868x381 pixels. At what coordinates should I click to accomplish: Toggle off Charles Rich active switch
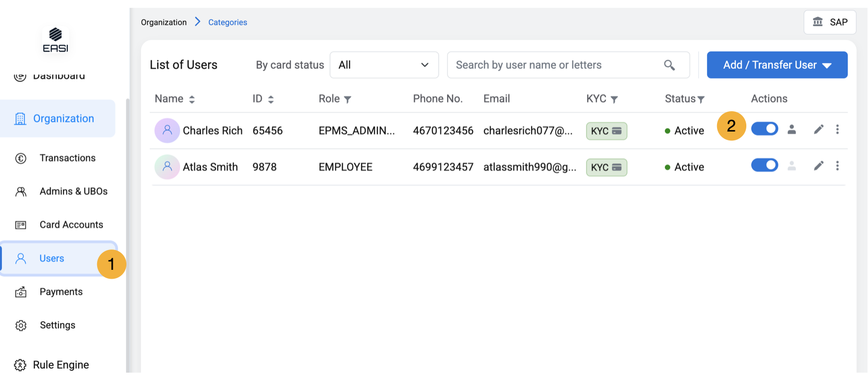tap(764, 129)
